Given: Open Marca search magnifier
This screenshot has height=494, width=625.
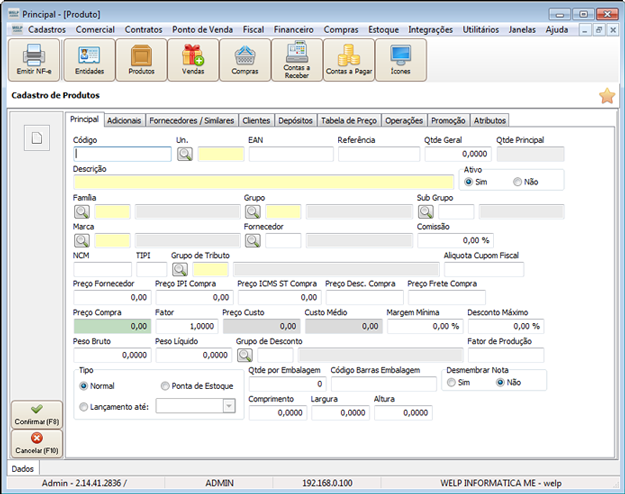Looking at the screenshot, I should coord(82,240).
